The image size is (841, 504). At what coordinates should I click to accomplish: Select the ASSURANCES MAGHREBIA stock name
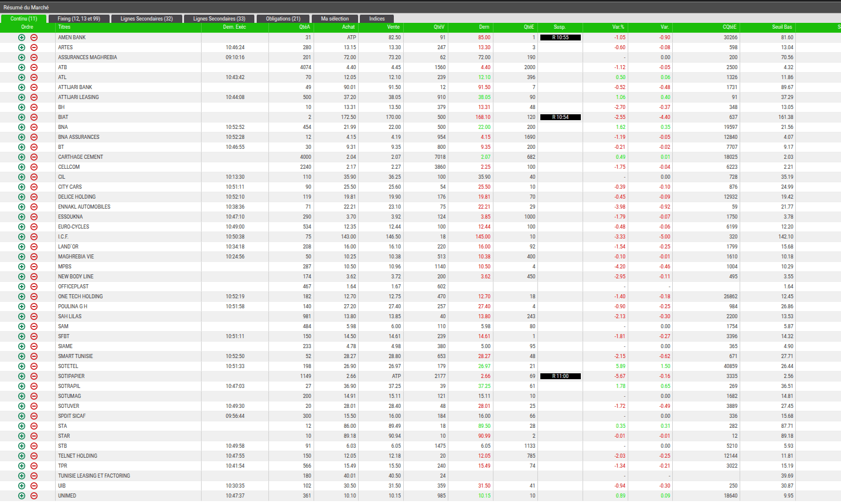[x=87, y=57]
